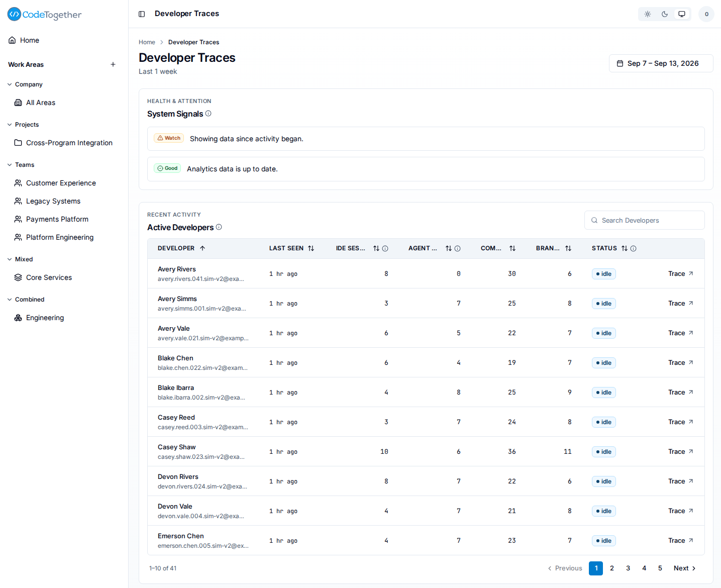Viewport: 721px width, 588px height.
Task: Show IDE Sessions column info icon
Action: tap(385, 248)
